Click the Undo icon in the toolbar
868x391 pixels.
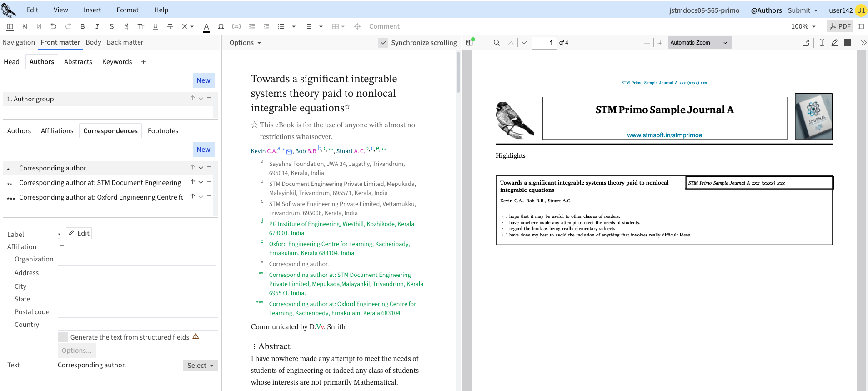54,26
